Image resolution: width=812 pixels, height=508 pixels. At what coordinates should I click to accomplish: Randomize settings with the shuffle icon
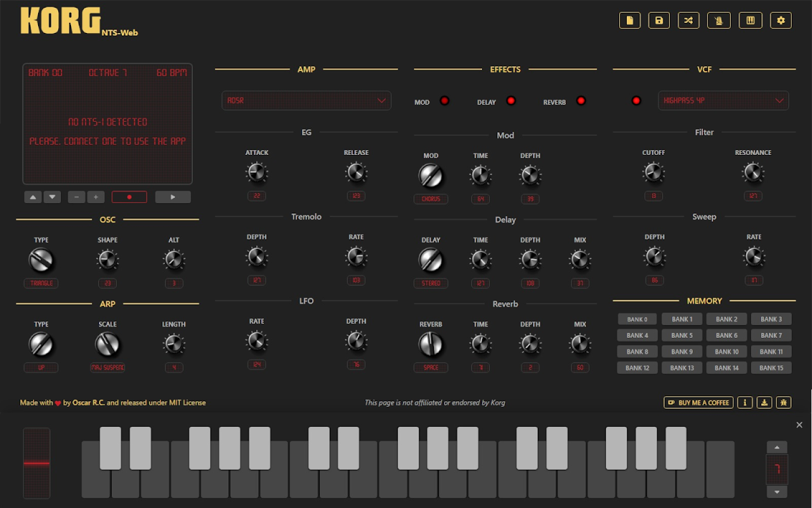tap(688, 20)
